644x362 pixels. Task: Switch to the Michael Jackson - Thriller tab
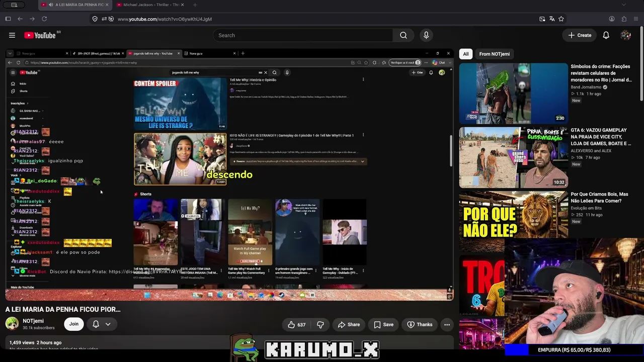(x=149, y=5)
